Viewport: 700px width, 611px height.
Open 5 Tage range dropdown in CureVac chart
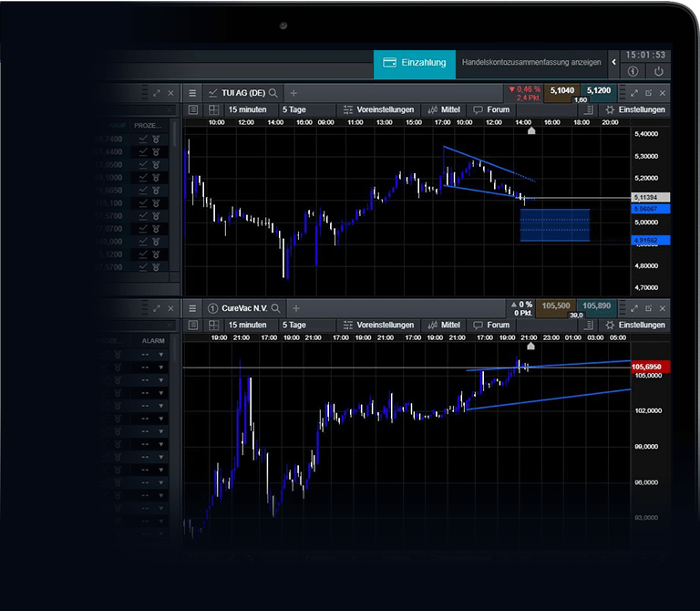[x=296, y=325]
